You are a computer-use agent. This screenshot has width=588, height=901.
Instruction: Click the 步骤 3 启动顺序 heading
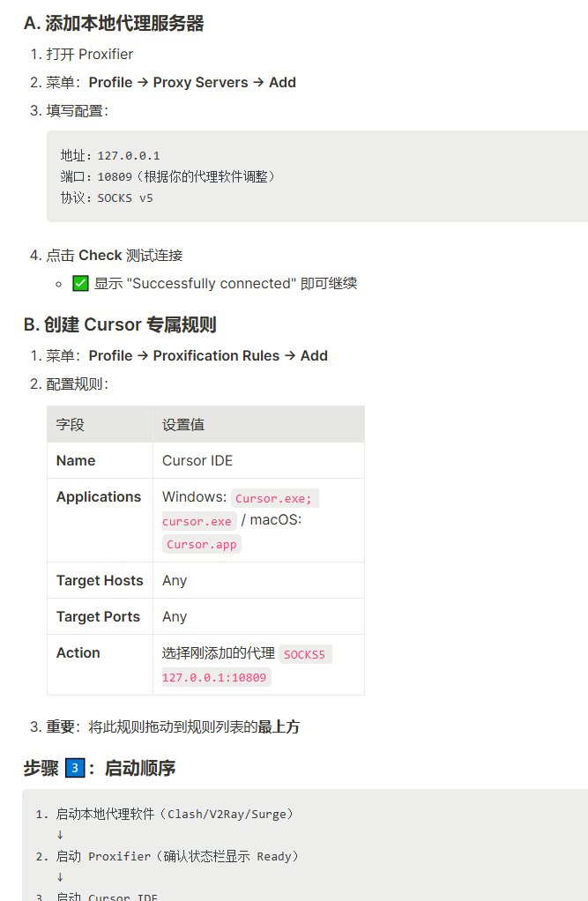click(100, 768)
